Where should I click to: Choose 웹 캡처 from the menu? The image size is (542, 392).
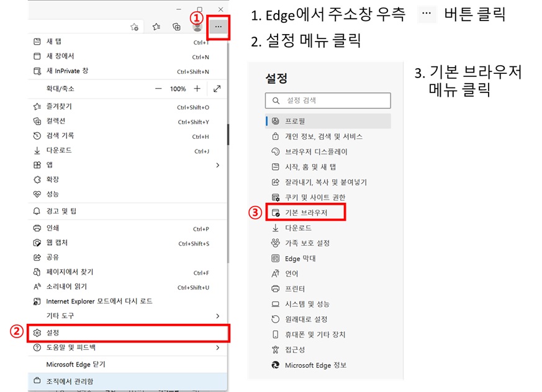point(127,243)
